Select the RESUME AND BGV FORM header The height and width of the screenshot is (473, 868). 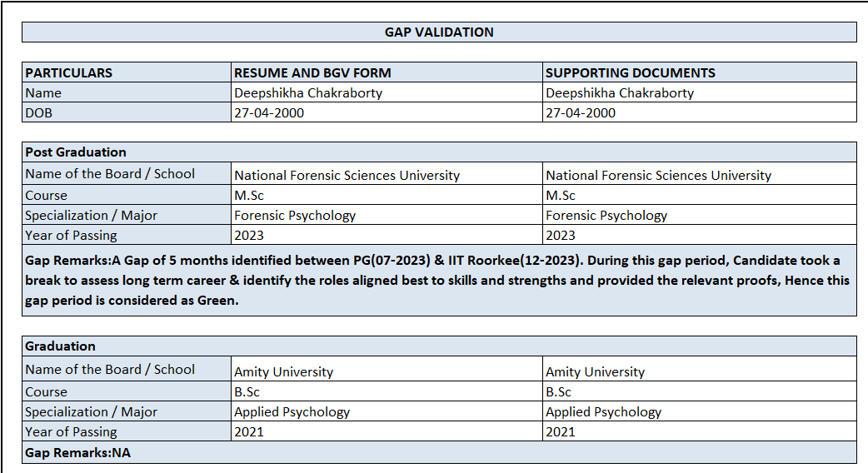point(312,72)
